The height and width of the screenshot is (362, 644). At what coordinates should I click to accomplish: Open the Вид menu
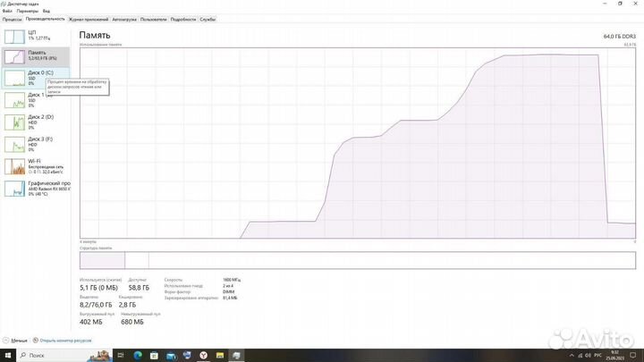[x=44, y=11]
